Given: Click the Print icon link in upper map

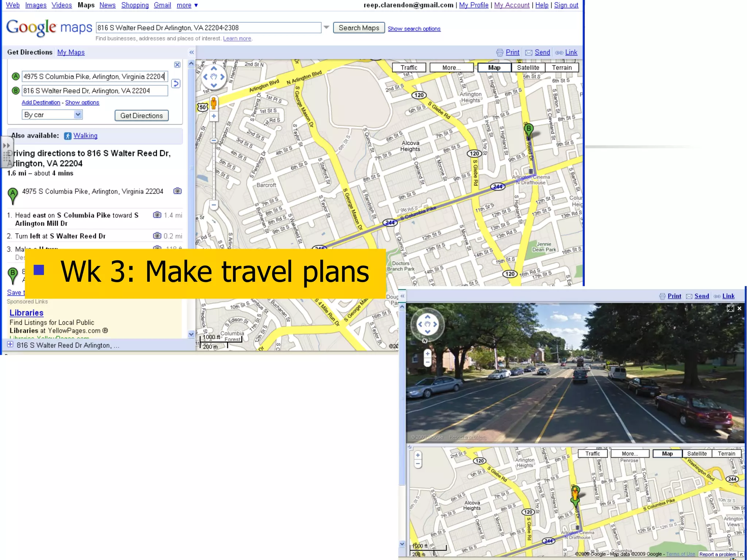Looking at the screenshot, I should point(508,52).
